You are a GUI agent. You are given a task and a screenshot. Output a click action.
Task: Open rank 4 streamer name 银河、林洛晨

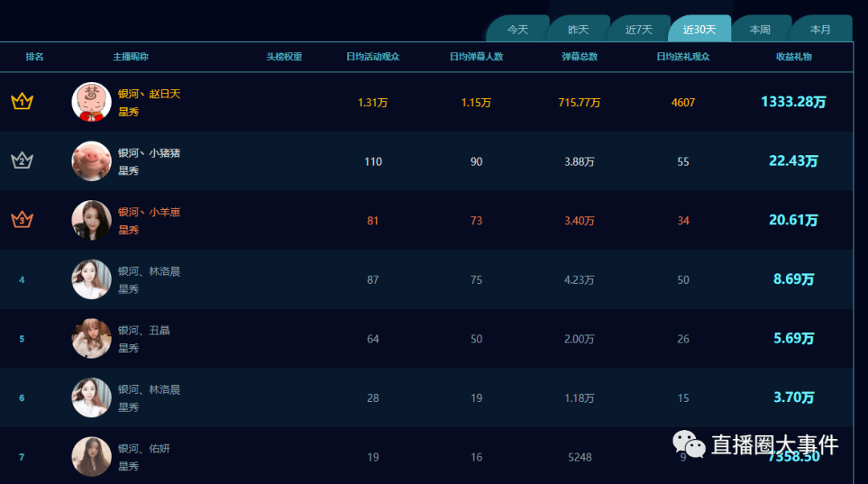(149, 272)
